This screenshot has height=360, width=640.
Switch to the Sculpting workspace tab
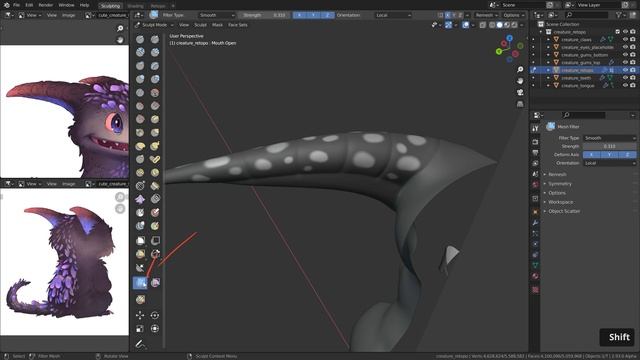click(x=110, y=6)
